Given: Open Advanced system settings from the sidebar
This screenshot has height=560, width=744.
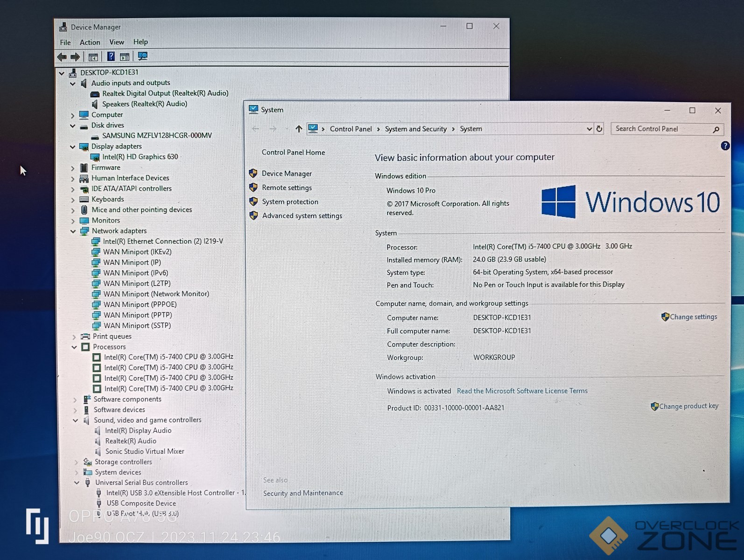Looking at the screenshot, I should (302, 216).
